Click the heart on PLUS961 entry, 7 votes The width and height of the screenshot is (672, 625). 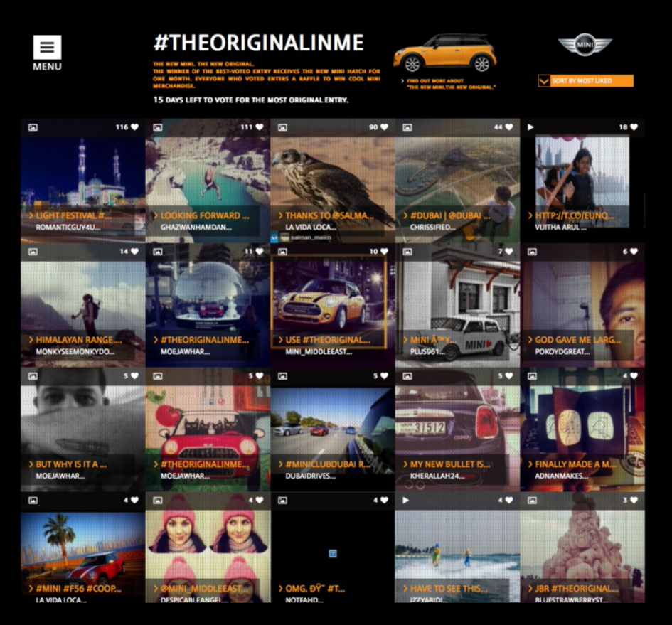(x=508, y=251)
